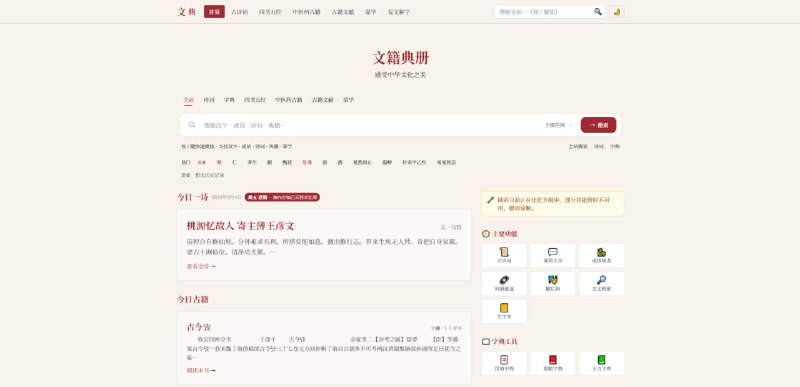Select the 全部 search category tab

[188, 100]
